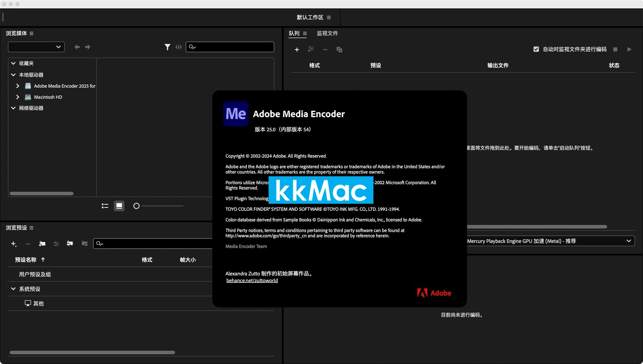Click the remove minus icon in queue
Viewport: 643px width, 364px height.
(x=325, y=50)
